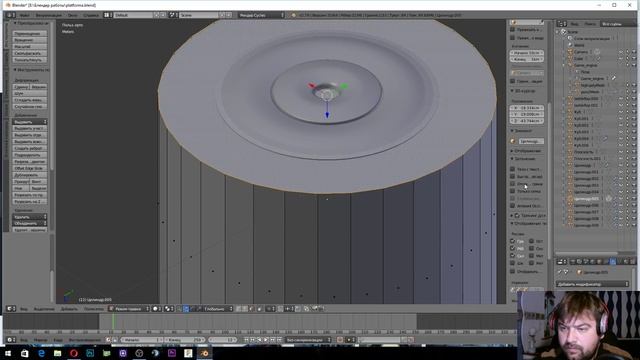Play the animation forward in timeline
Viewport: 640px width, 360px height.
click(x=266, y=340)
